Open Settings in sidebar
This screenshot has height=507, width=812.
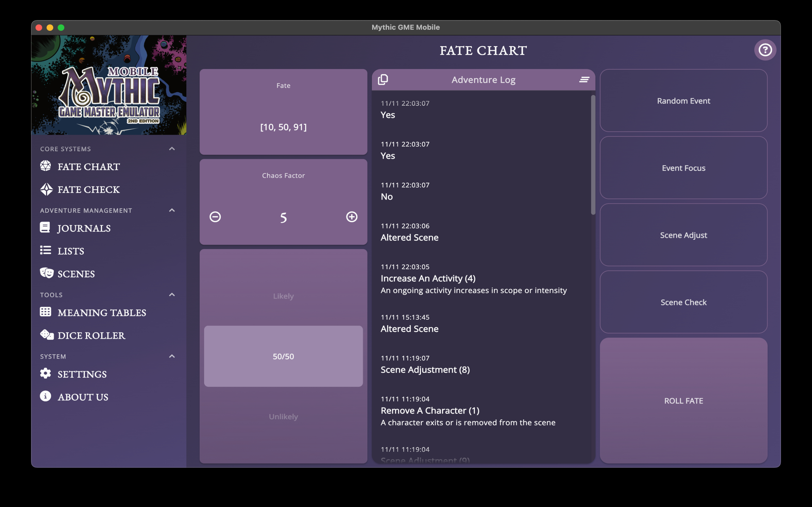(x=82, y=374)
